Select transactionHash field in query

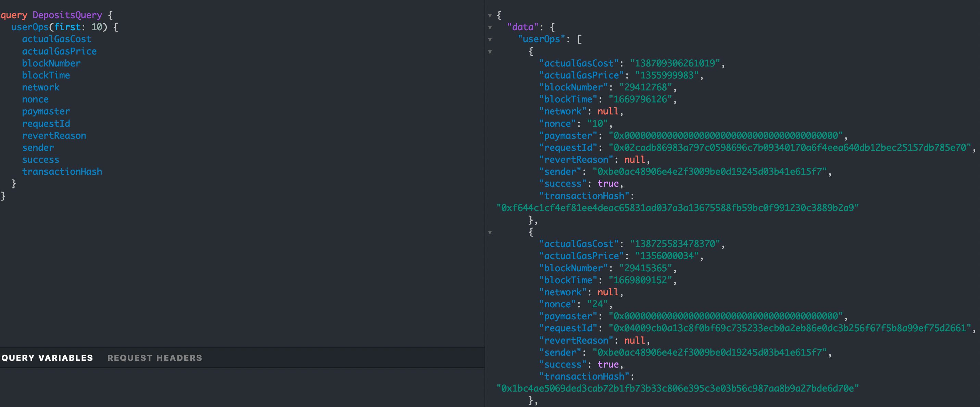tap(61, 171)
